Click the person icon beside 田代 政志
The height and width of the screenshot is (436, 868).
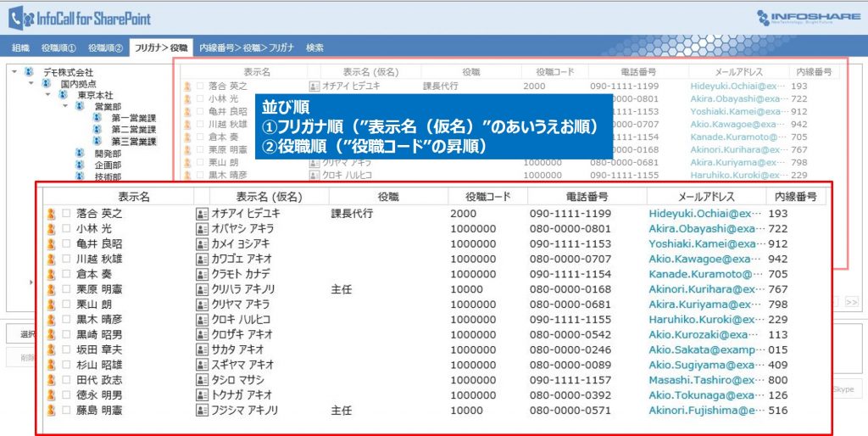click(x=52, y=380)
